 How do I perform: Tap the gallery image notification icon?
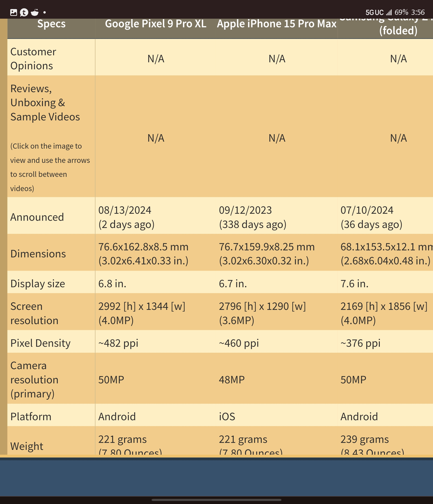pos(14,12)
